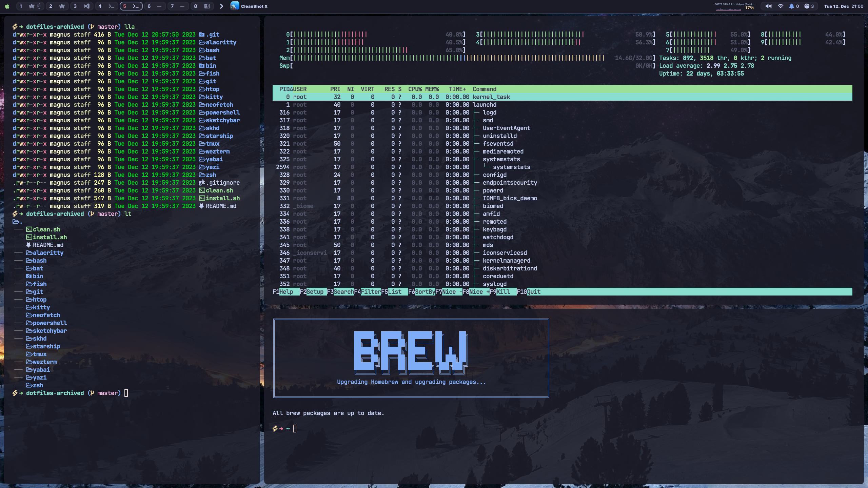Click the Apple logo in the bar
This screenshot has height=488, width=868.
pyautogui.click(x=7, y=6)
